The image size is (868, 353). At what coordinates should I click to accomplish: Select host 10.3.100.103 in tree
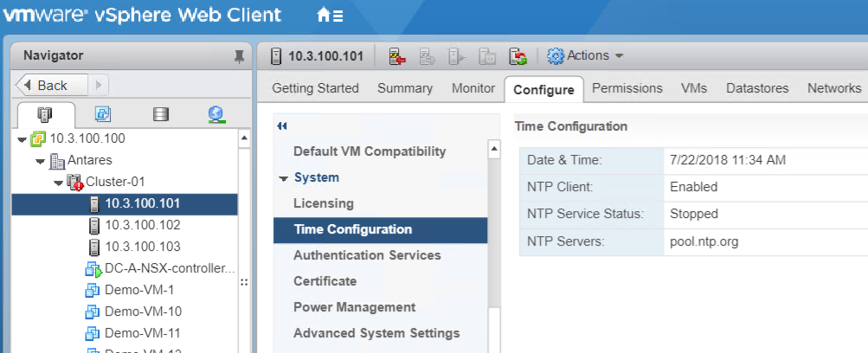[x=142, y=247]
